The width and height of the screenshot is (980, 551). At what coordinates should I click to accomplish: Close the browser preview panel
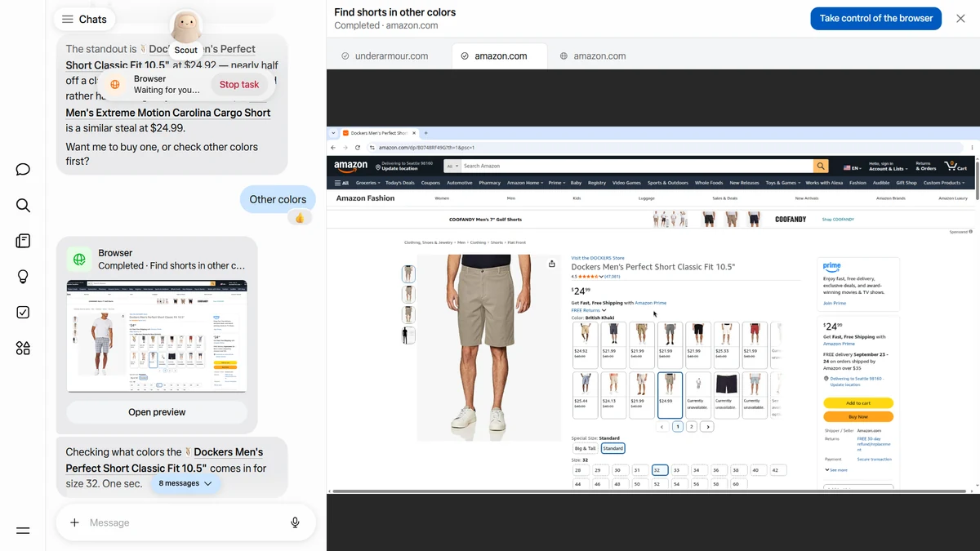(x=960, y=18)
